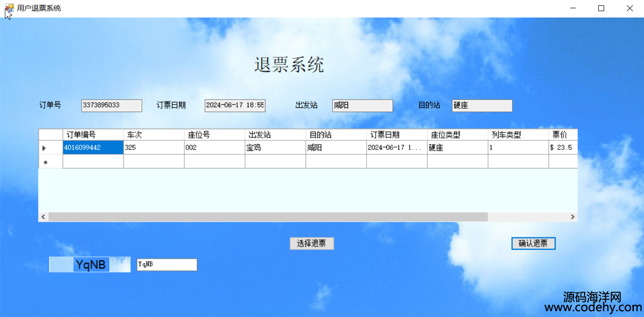644x317 pixels.
Task: Select the 宝鸡 departure station cell
Action: pos(275,148)
